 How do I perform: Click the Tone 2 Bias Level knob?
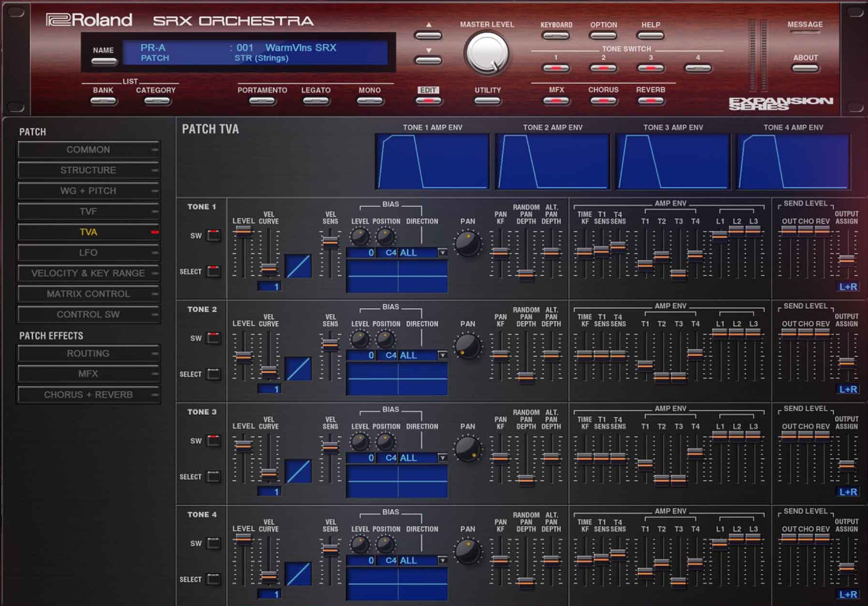click(x=359, y=339)
